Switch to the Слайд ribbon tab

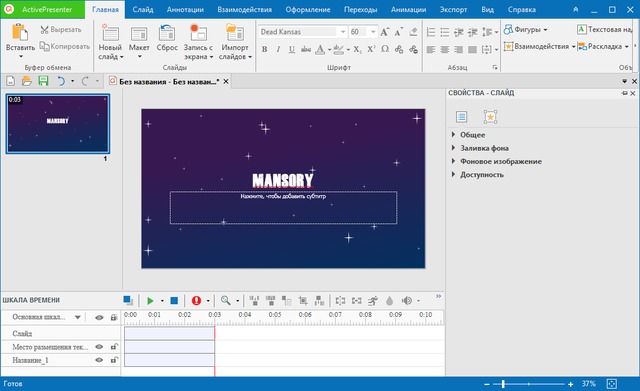143,9
